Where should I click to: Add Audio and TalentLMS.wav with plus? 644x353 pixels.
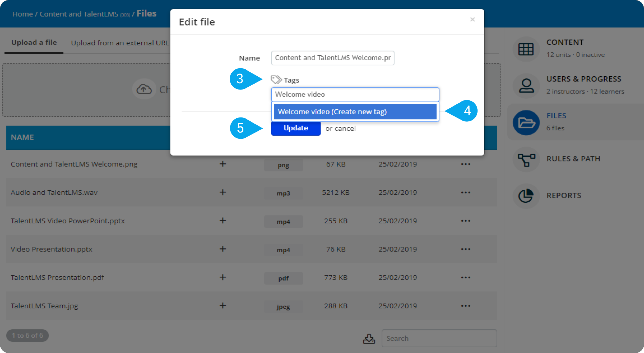(x=223, y=192)
